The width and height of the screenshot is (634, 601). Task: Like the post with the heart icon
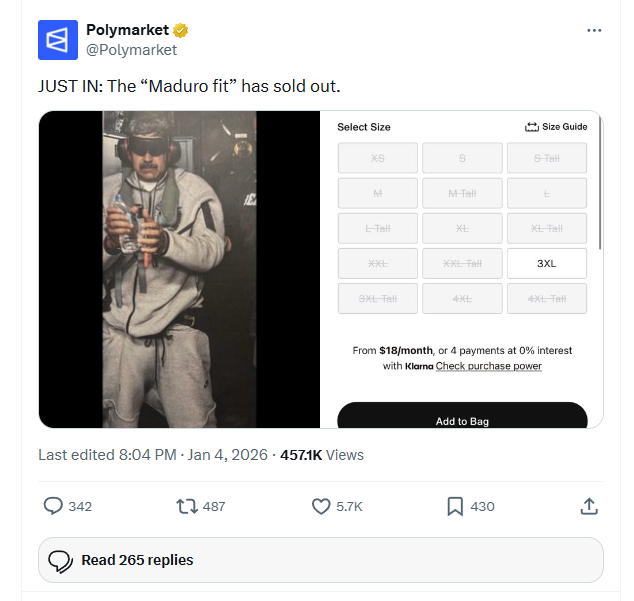[321, 506]
